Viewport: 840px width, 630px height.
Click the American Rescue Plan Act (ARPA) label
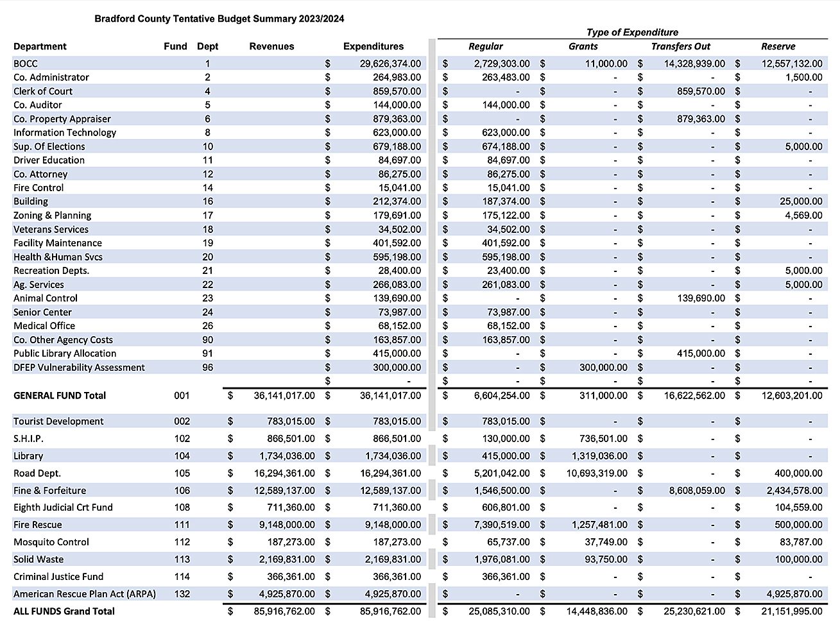[x=85, y=594]
